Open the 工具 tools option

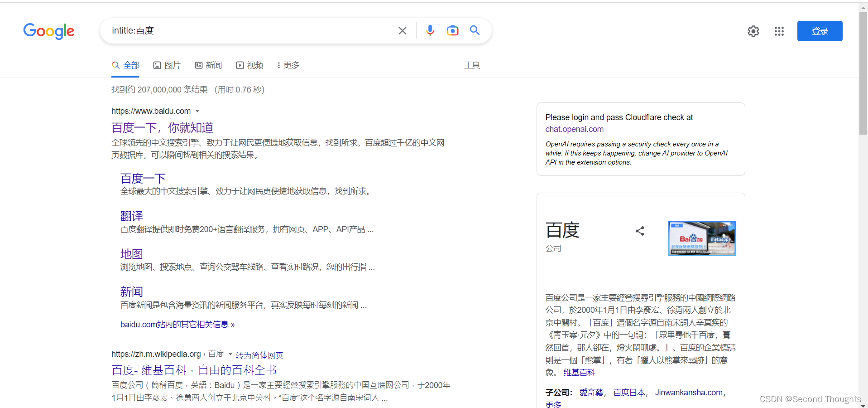coord(472,65)
